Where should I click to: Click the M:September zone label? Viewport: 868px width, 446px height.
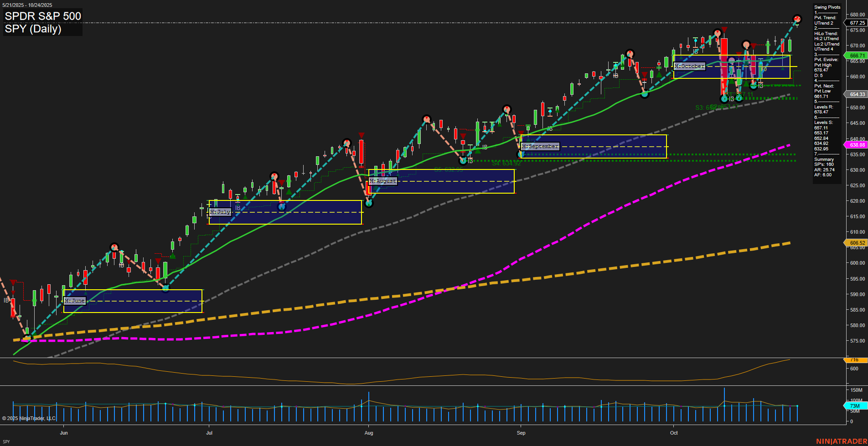coord(540,146)
